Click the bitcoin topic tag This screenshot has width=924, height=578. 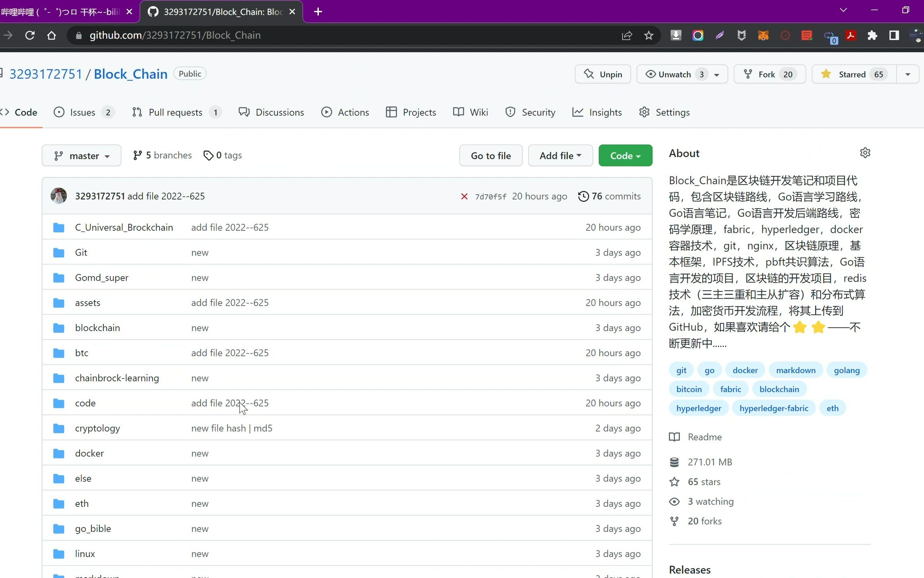pos(689,389)
